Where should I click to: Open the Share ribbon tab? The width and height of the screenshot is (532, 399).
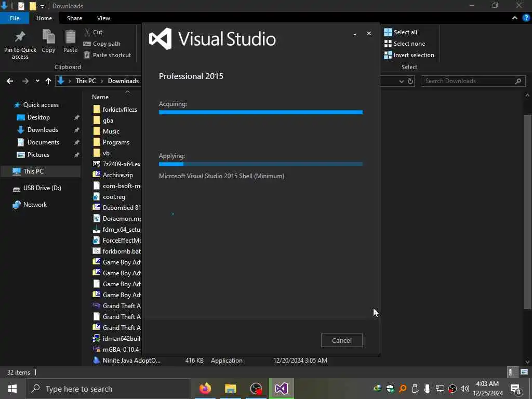pyautogui.click(x=74, y=18)
